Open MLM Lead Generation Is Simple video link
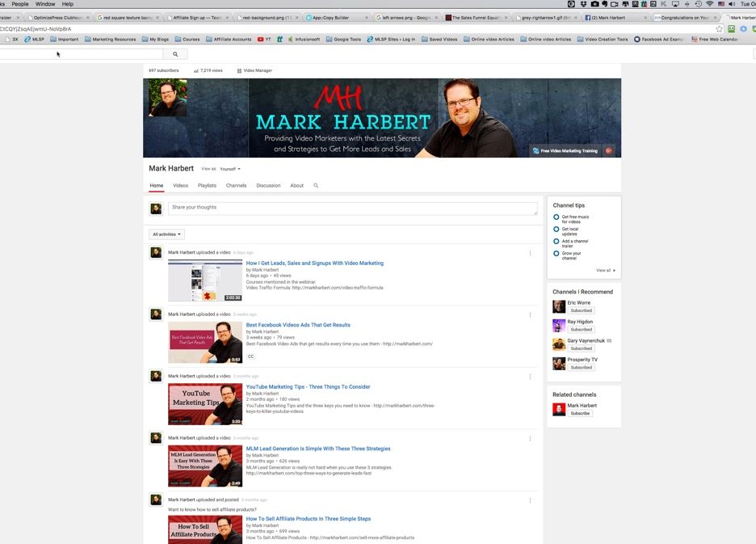756x544 pixels. [318, 449]
